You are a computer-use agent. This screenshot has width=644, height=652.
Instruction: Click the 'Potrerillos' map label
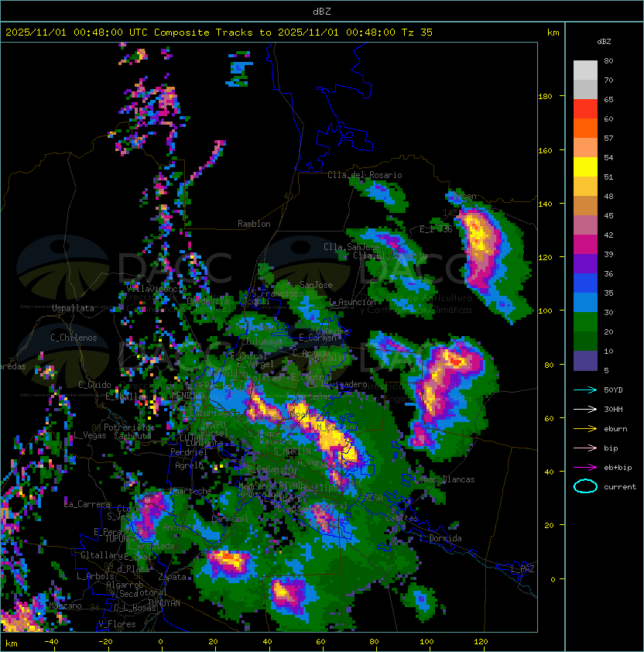(x=129, y=427)
